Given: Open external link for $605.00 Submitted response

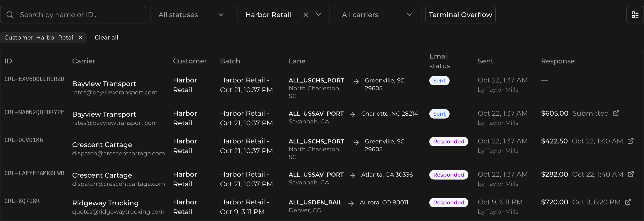Looking at the screenshot, I should pos(616,113).
